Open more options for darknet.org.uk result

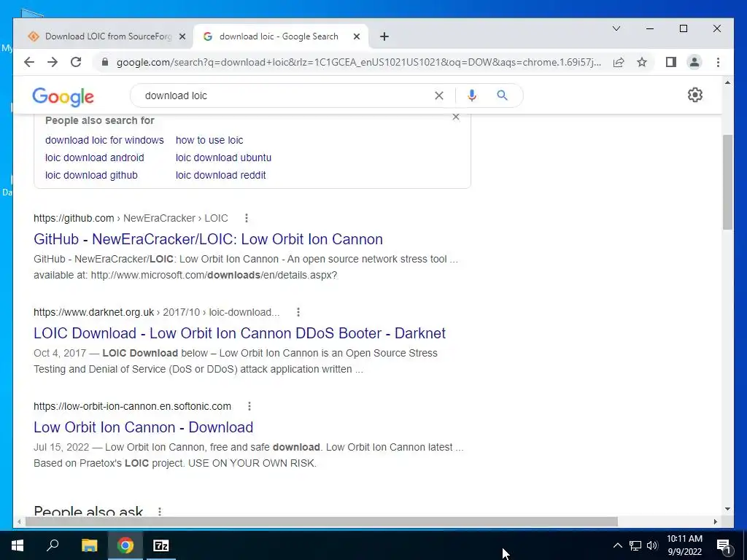pos(298,312)
